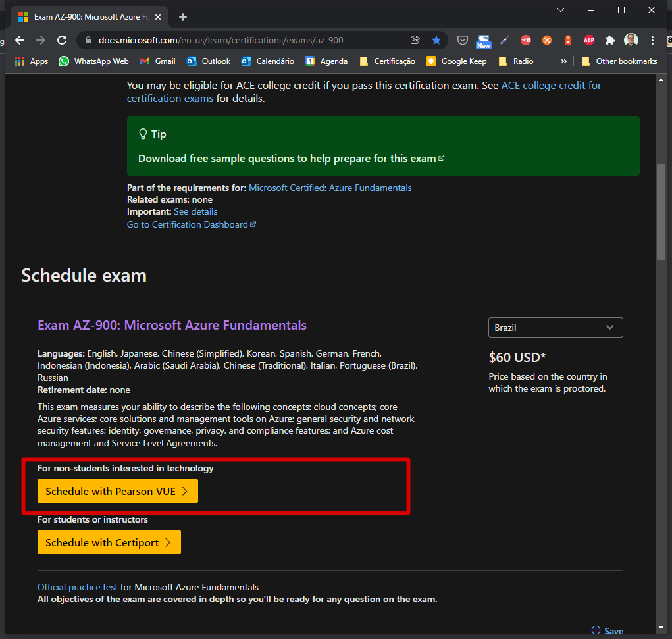This screenshot has width=672, height=639.
Task: Click the $60 USD* price text
Action: pyautogui.click(x=517, y=357)
